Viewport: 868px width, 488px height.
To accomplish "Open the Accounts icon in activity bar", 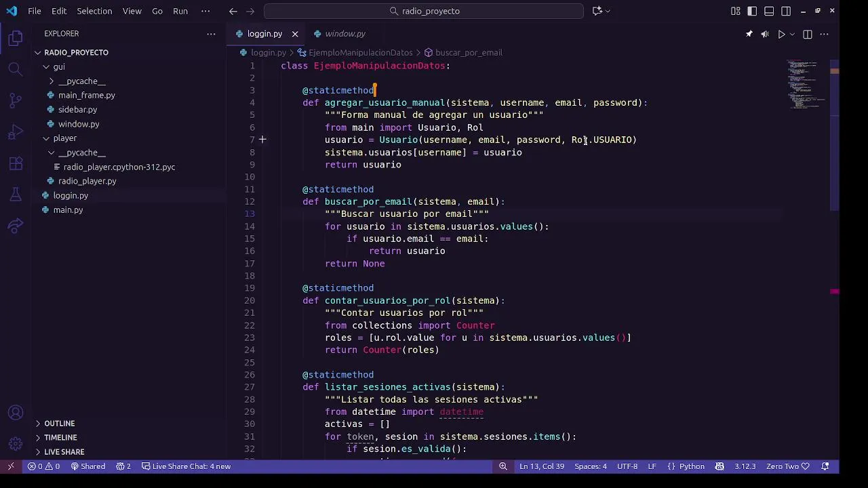I will [16, 413].
